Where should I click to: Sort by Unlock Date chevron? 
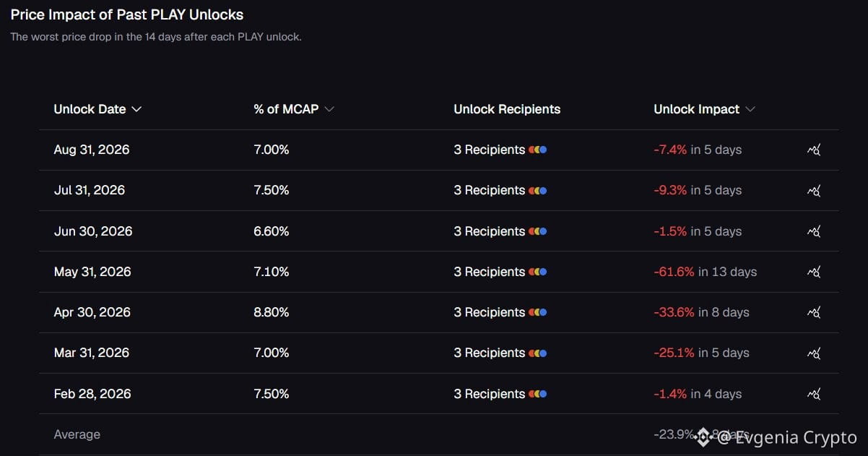pyautogui.click(x=136, y=109)
